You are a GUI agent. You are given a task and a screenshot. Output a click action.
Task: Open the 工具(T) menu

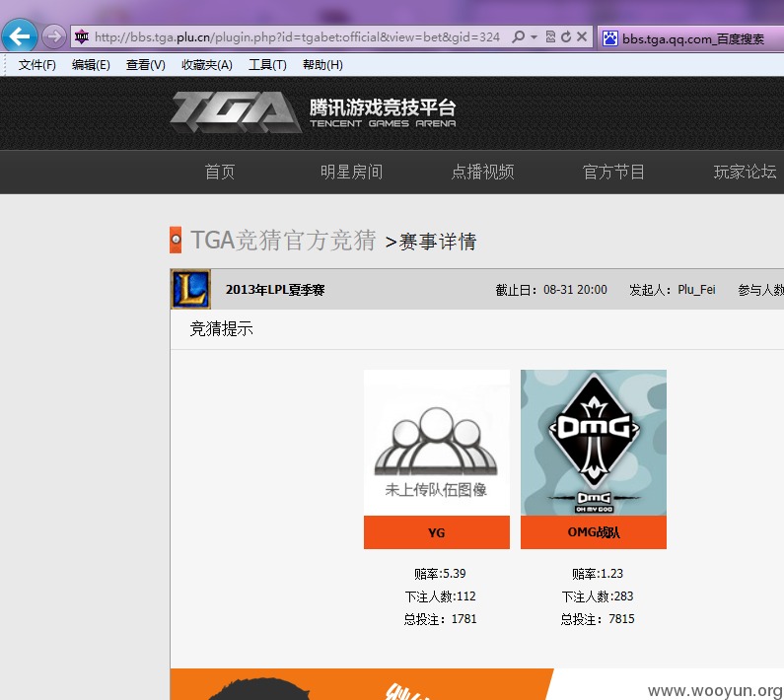pos(267,65)
